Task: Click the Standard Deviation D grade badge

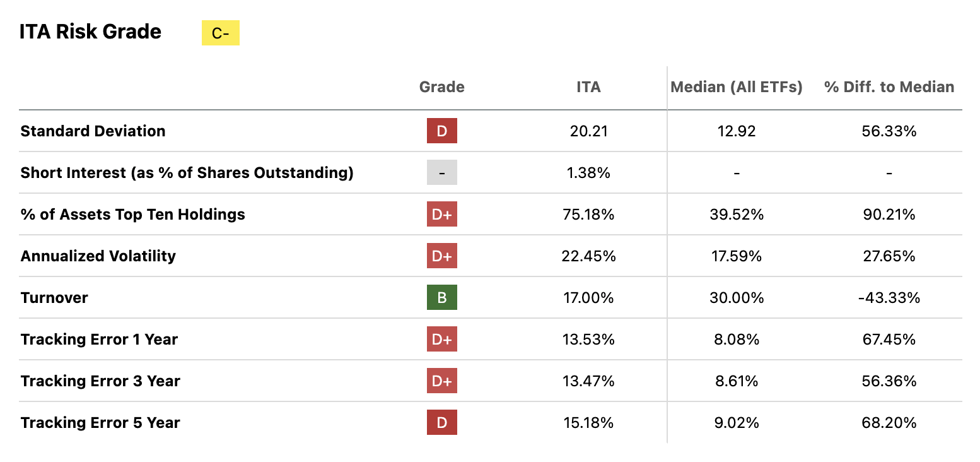Action: pos(441,131)
